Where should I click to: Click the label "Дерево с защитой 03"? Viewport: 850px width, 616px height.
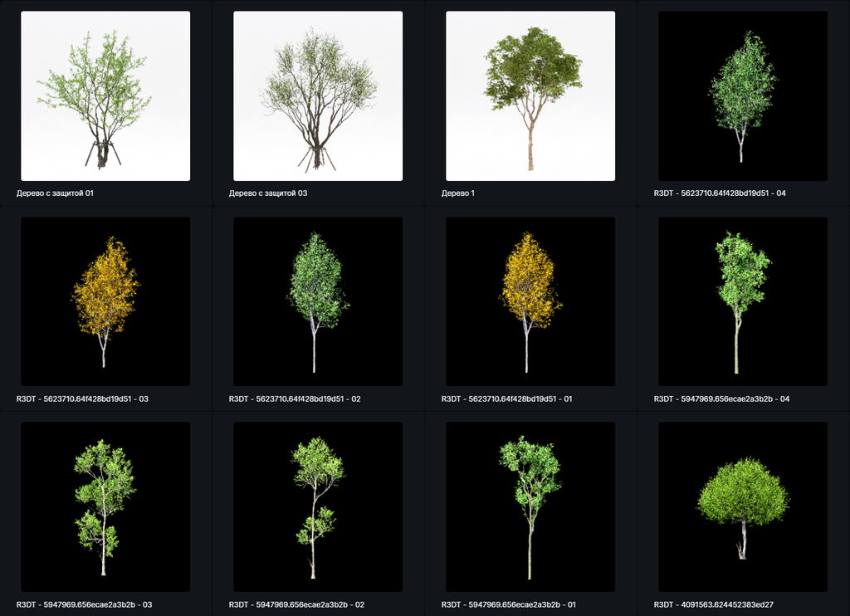coord(268,193)
